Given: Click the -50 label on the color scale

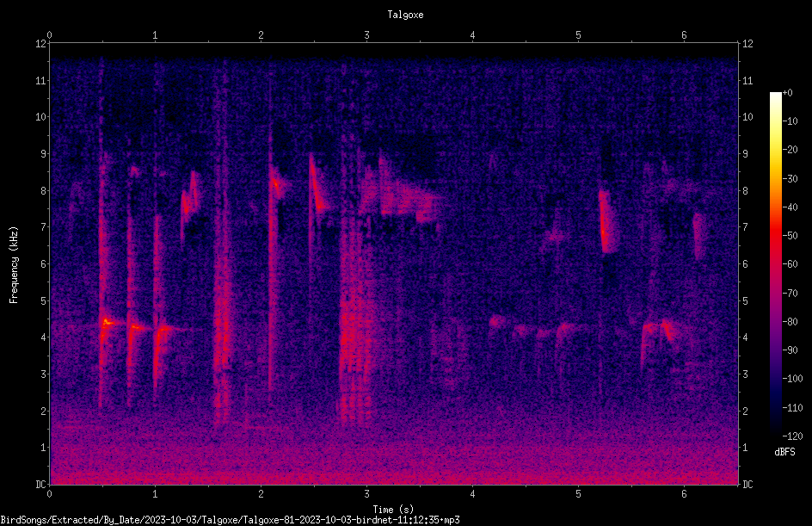Looking at the screenshot, I should (790, 236).
